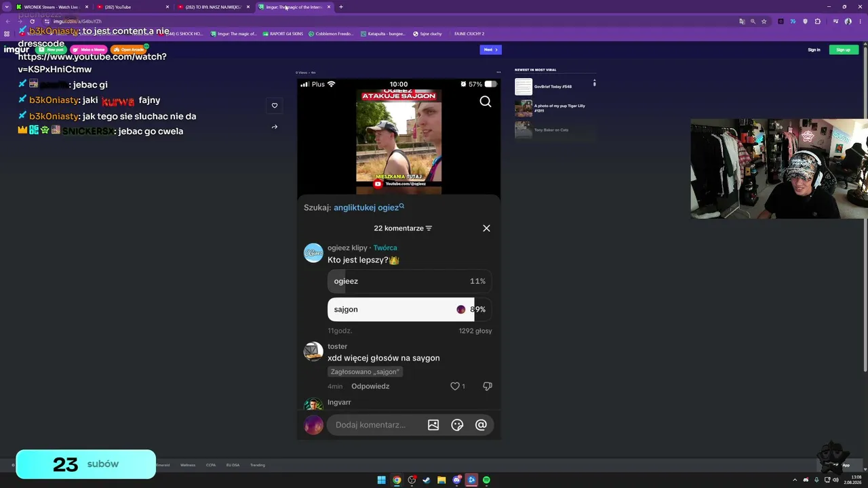Image resolution: width=868 pixels, height=488 pixels.
Task: Open the Windows Start menu
Action: pos(382,480)
